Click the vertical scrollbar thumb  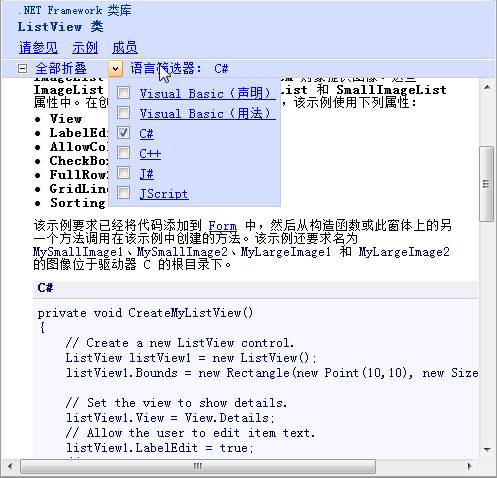click(487, 184)
